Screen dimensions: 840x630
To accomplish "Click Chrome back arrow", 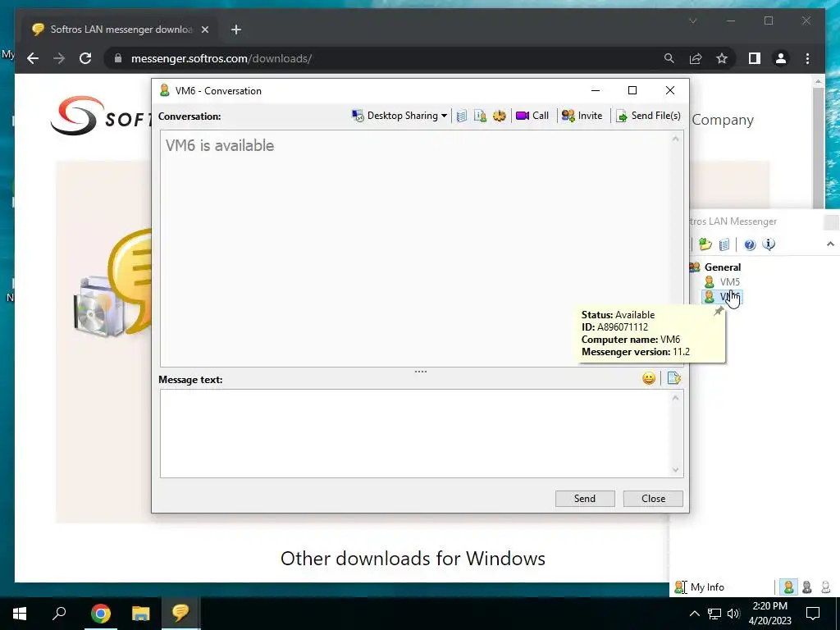I will [x=33, y=58].
